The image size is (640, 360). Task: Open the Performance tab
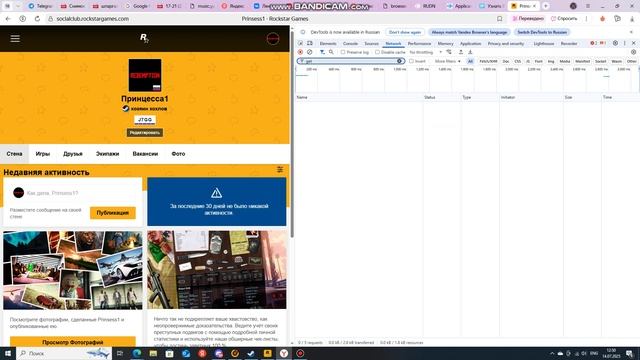pos(419,43)
